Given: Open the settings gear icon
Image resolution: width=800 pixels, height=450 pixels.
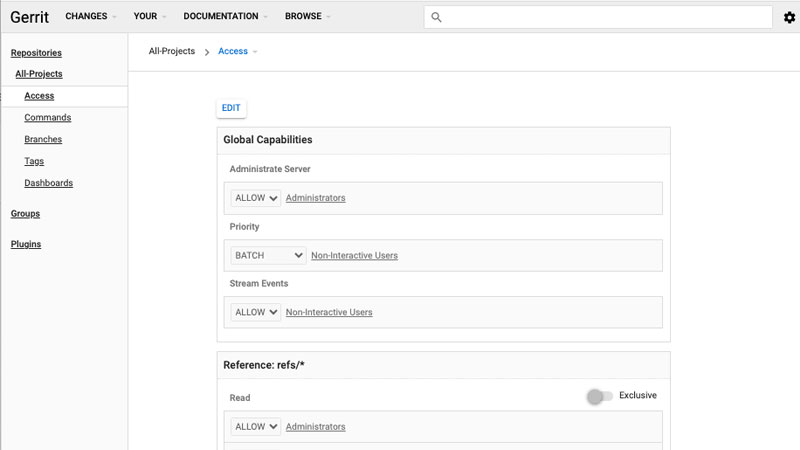Looking at the screenshot, I should 789,17.
